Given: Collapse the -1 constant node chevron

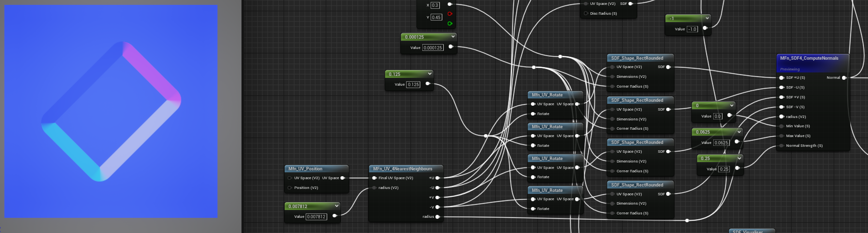Looking at the screenshot, I should pos(707,18).
